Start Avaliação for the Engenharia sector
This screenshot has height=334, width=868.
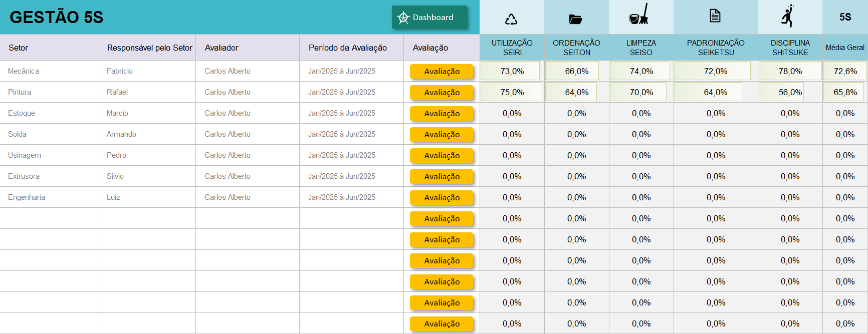point(442,198)
